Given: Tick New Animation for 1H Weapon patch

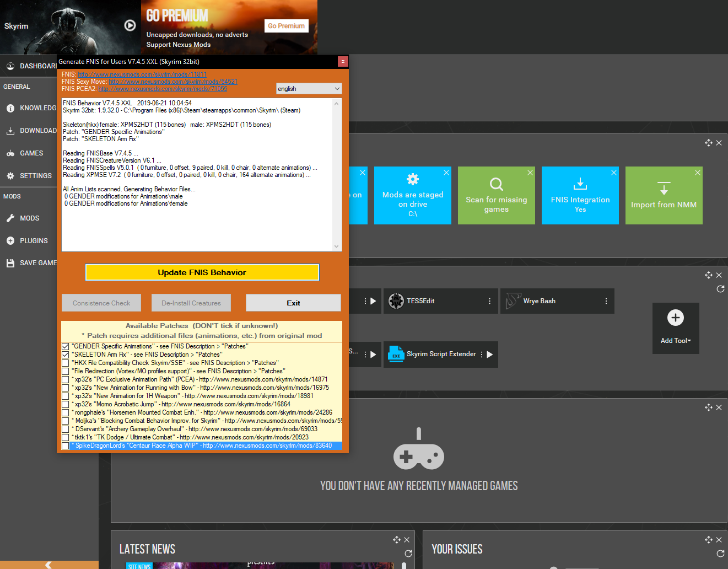Looking at the screenshot, I should pyautogui.click(x=66, y=396).
